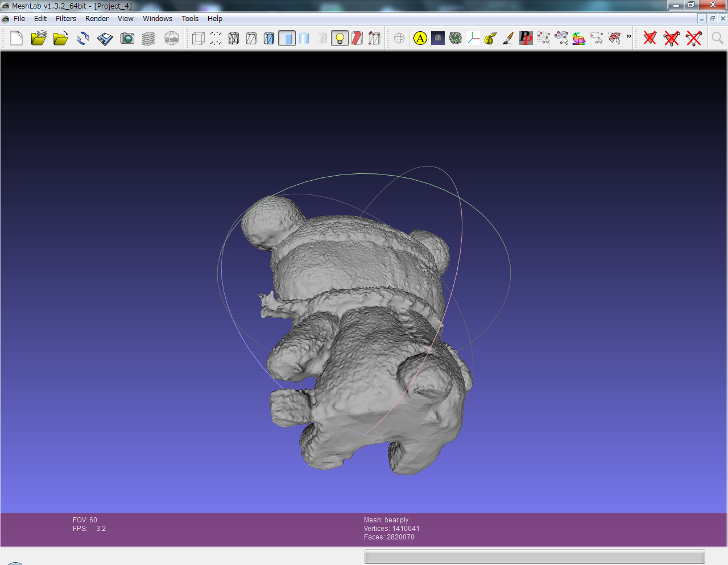Click the 'Faces: 2820070' count
Image resolution: width=728 pixels, height=565 pixels.
389,537
